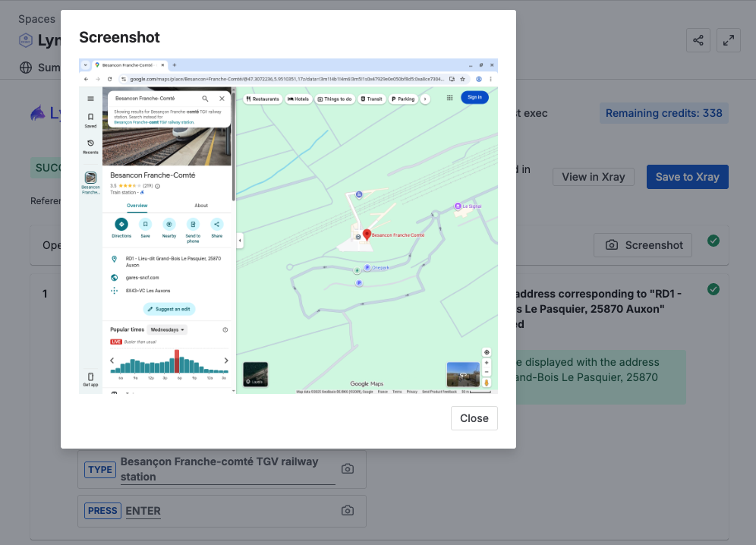The image size is (756, 545).
Task: Click the green check beside Screenshot button
Action: tap(713, 241)
